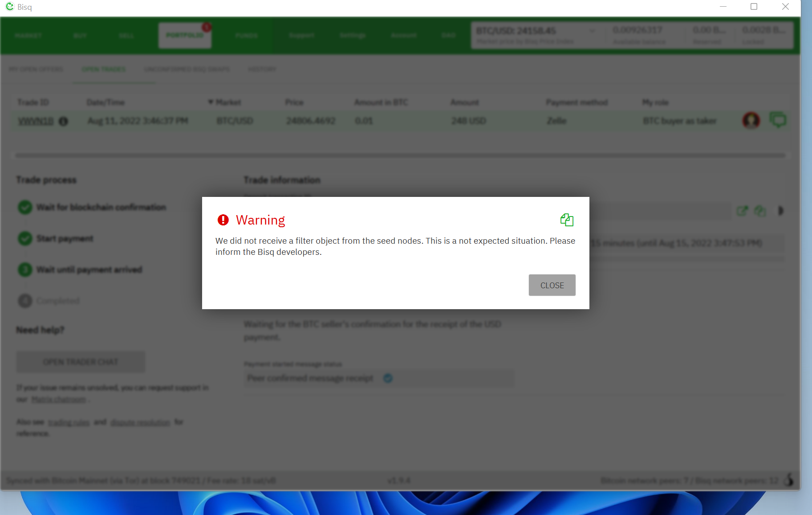Close the warning dialog
This screenshot has width=812, height=515.
(x=552, y=285)
